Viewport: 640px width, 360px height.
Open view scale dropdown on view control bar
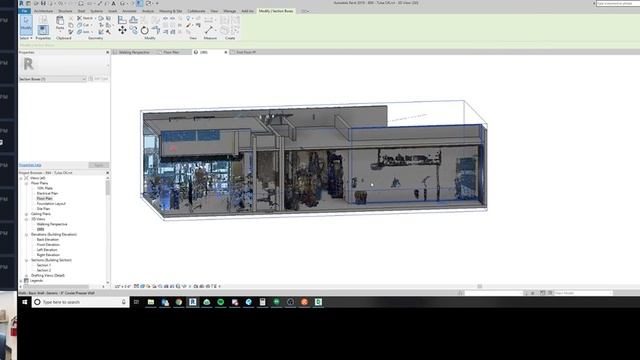pyautogui.click(x=122, y=287)
